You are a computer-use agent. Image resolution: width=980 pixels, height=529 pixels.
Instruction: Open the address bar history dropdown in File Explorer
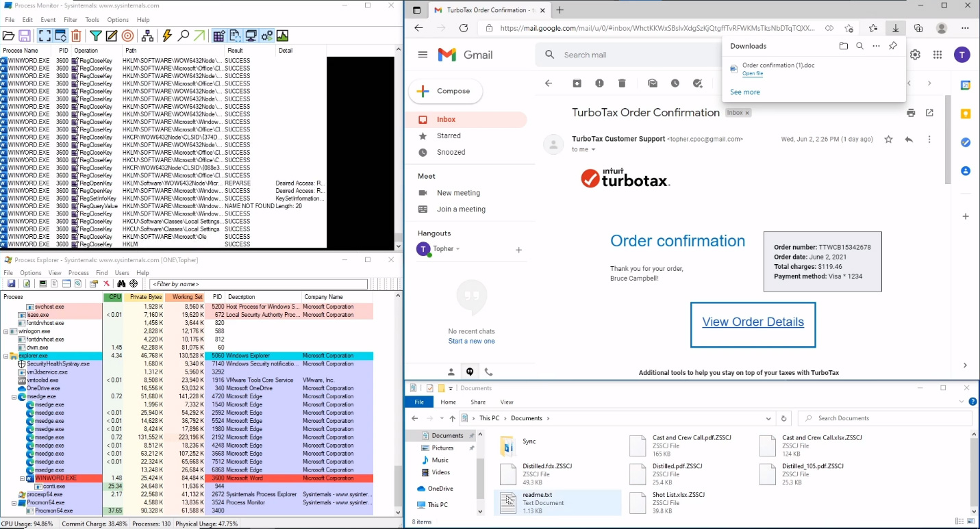click(x=770, y=418)
